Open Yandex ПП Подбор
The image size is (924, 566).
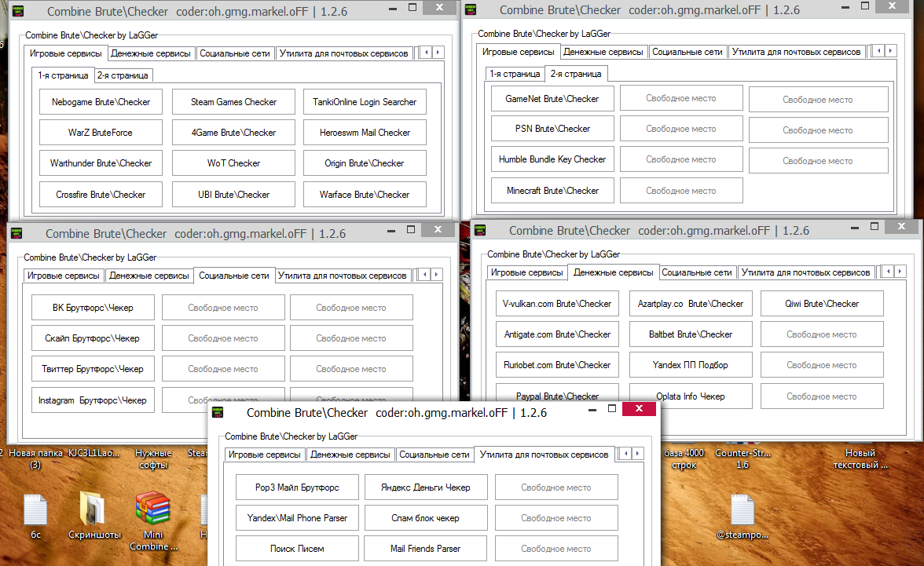point(691,365)
